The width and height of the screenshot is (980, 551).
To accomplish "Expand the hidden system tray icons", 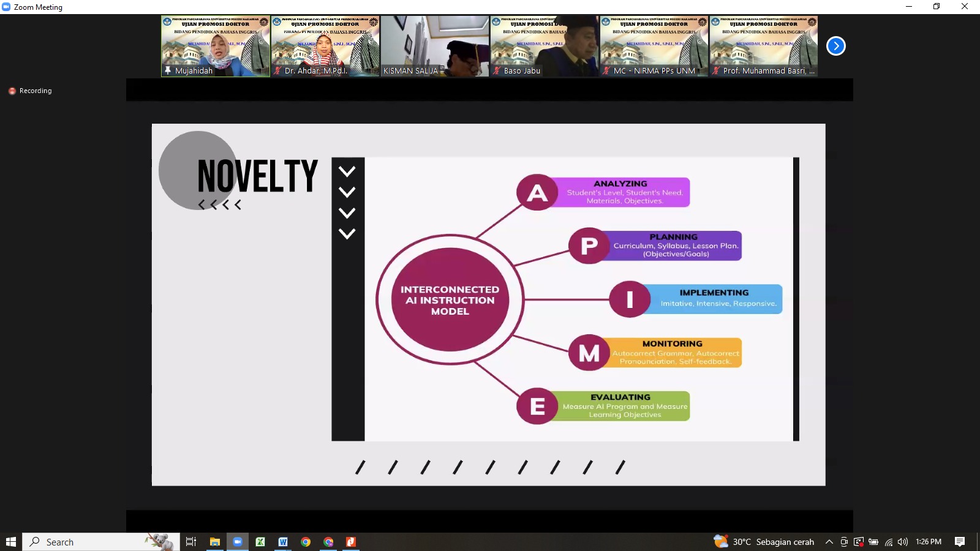I will point(829,542).
